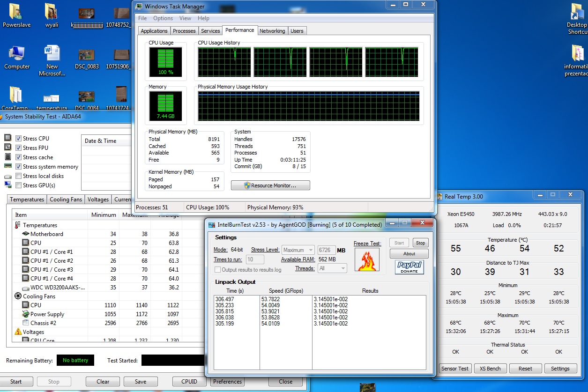This screenshot has width=588, height=392.
Task: Switch to the Applications tab
Action: (154, 31)
